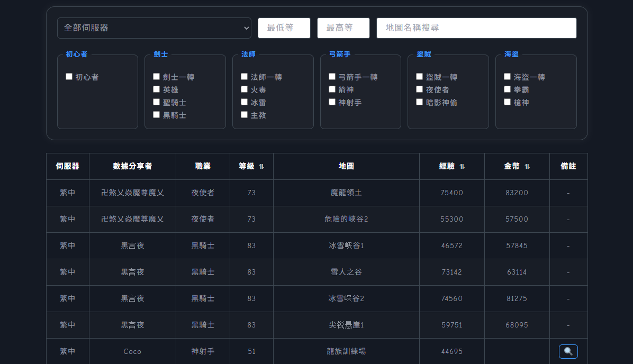The width and height of the screenshot is (633, 364).
Task: Select the 魔龍領土 map cell
Action: tap(346, 193)
